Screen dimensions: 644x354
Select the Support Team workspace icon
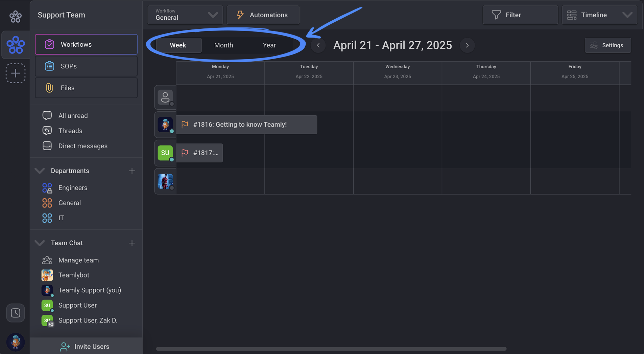(16, 45)
